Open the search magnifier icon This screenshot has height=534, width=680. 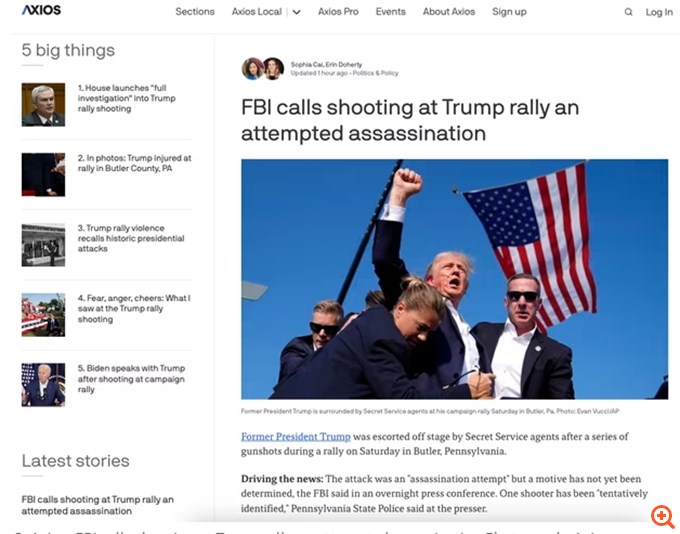pos(628,12)
